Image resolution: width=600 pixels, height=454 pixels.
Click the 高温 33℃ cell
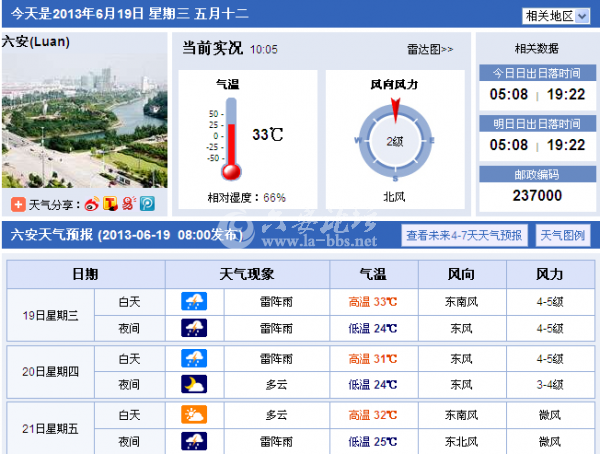click(x=373, y=302)
